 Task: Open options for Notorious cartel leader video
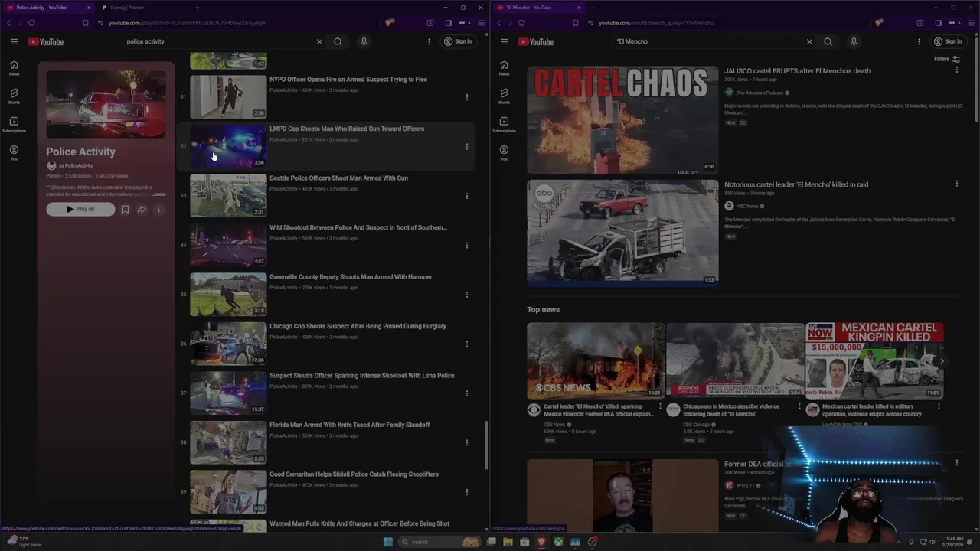point(956,184)
